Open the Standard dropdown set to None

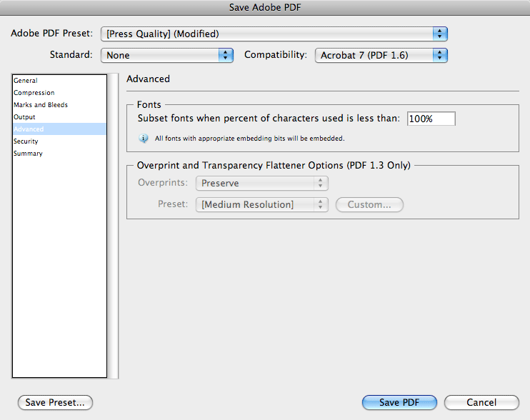point(167,55)
